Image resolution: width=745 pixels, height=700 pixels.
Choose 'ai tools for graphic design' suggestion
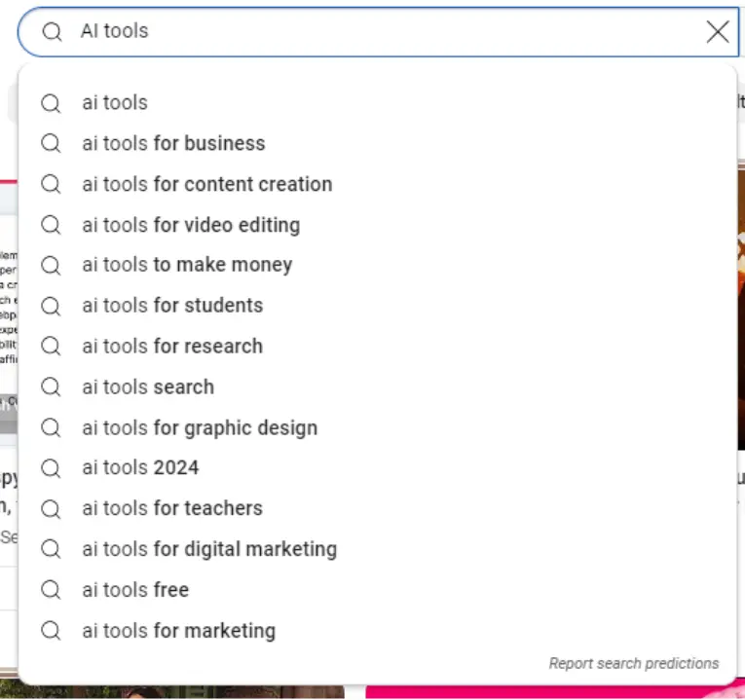coord(200,428)
